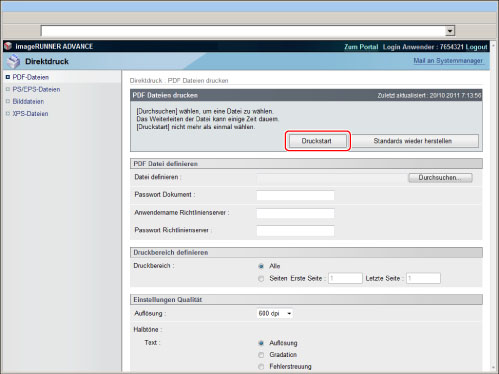Click the Erste Seite input field
The height and width of the screenshot is (374, 499).
click(345, 278)
